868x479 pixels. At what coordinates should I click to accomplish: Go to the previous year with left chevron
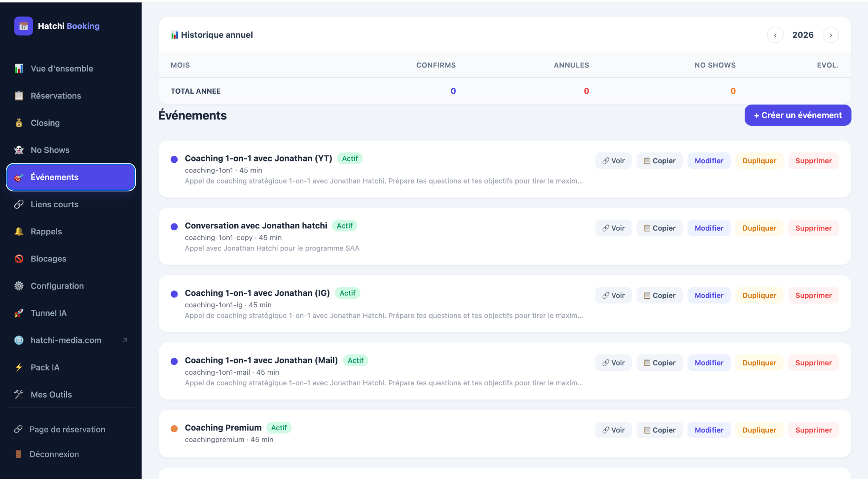(775, 35)
